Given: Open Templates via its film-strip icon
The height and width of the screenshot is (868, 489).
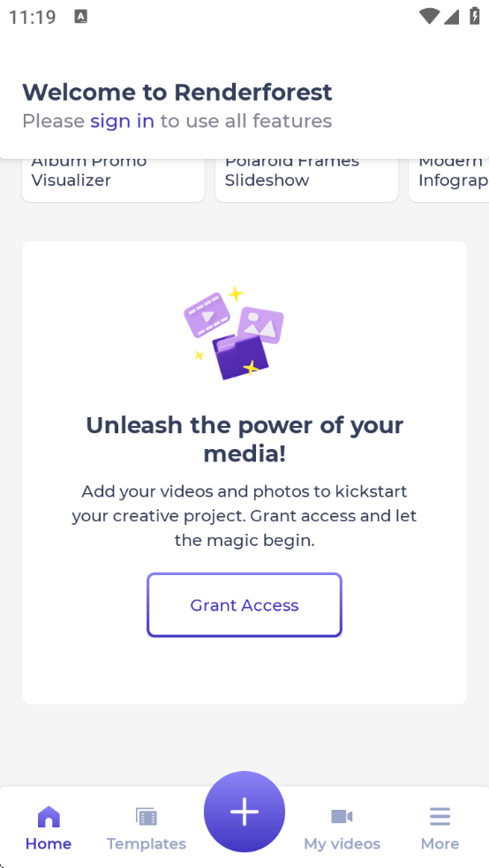Looking at the screenshot, I should pos(147,817).
